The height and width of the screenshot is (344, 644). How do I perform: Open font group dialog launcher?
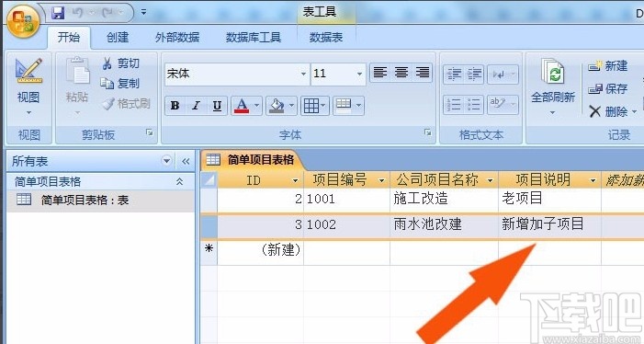pyautogui.click(x=428, y=132)
